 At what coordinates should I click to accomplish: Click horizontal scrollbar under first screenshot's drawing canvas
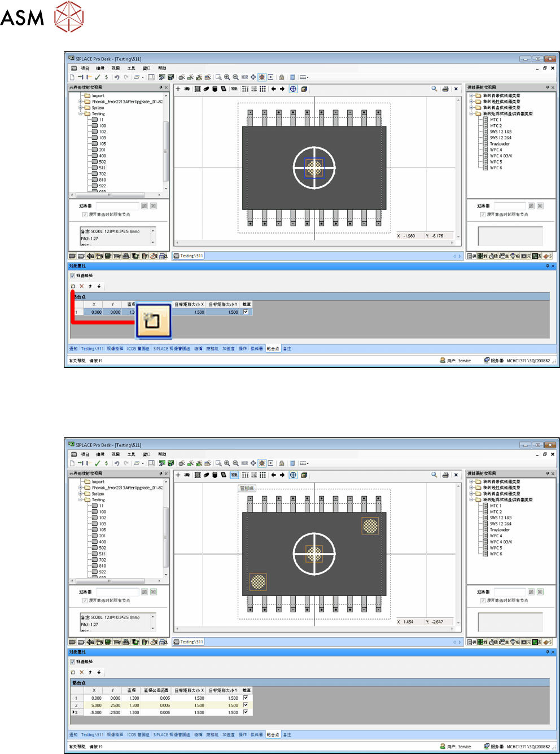click(x=314, y=243)
